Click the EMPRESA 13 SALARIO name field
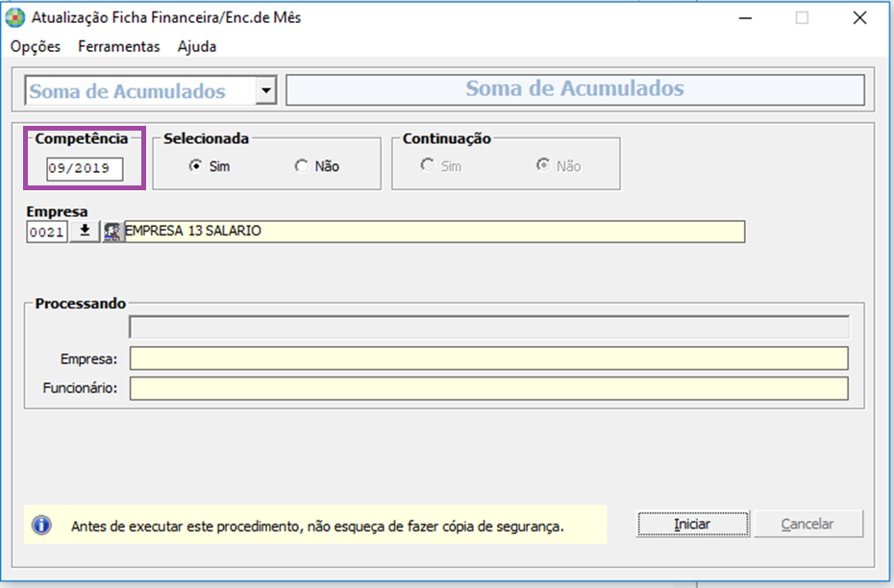The image size is (894, 588). (435, 232)
